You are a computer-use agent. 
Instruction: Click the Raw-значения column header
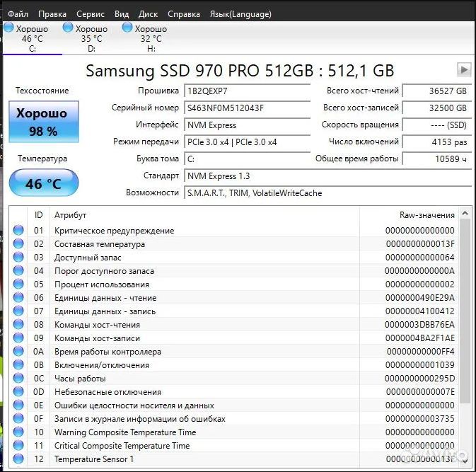click(409, 215)
